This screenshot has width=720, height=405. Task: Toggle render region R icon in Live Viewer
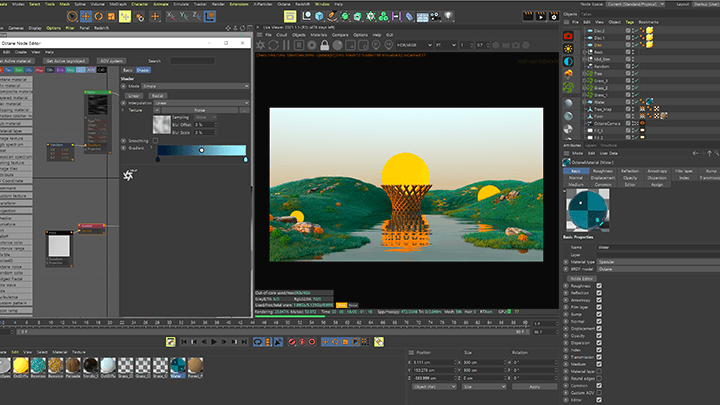299,45
